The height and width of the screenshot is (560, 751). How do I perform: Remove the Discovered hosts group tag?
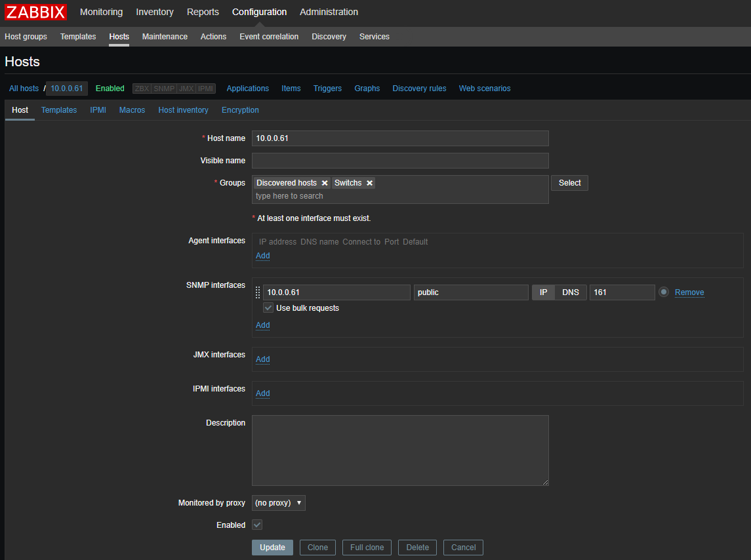pos(325,183)
